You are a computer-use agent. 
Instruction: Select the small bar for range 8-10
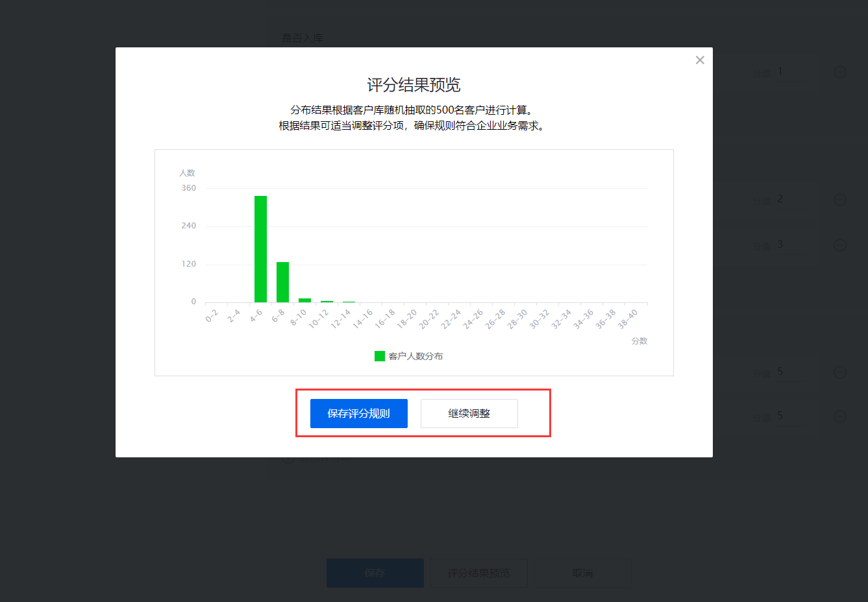(x=304, y=300)
